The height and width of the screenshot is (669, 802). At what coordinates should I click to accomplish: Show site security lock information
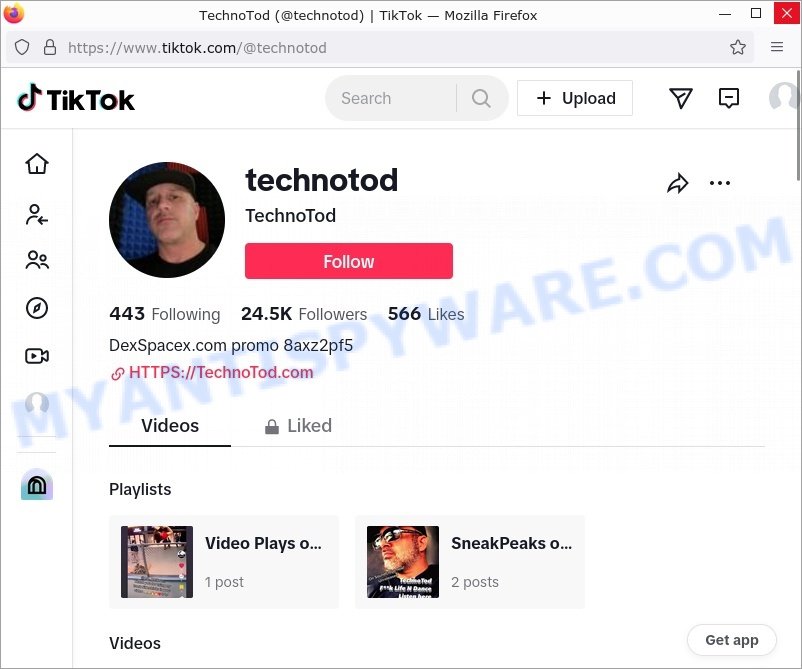(50, 48)
